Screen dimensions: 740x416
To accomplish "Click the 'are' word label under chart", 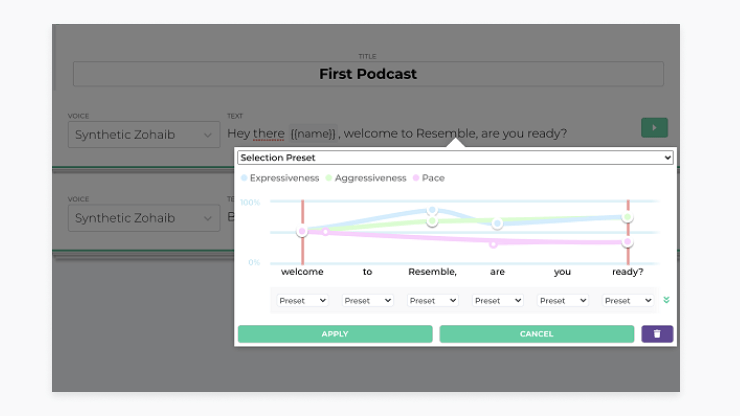I will [497, 272].
